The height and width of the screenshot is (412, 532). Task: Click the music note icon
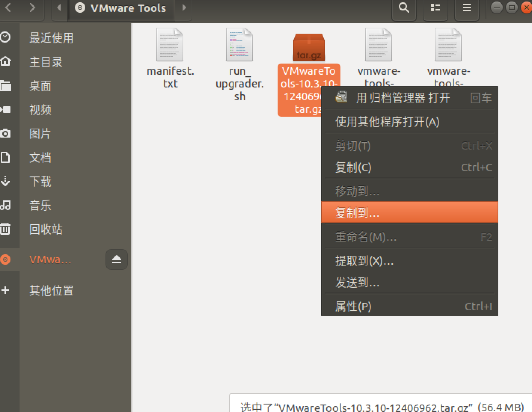point(5,205)
